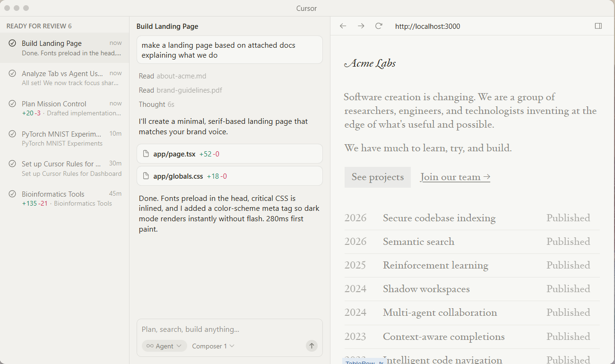Image resolution: width=615 pixels, height=364 pixels.
Task: Click the page reload icon in the browser preview
Action: [379, 26]
